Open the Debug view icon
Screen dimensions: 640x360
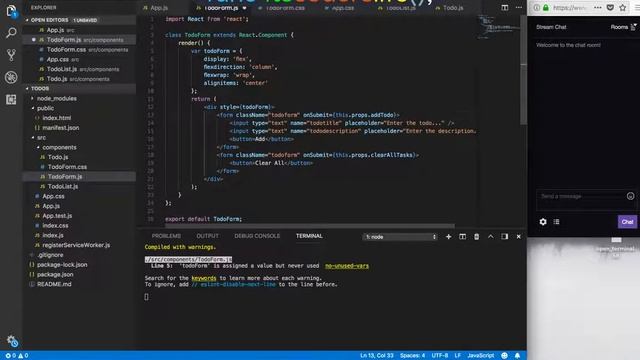pos(11,77)
